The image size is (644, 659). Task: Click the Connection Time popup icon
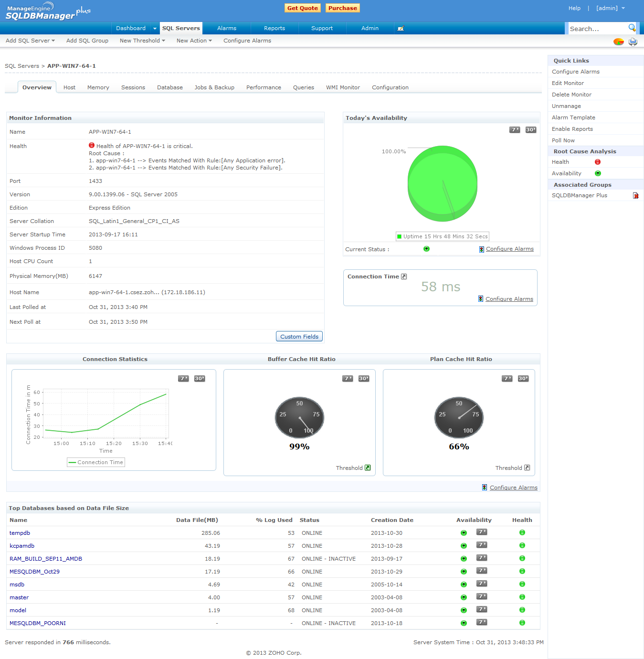(x=404, y=276)
